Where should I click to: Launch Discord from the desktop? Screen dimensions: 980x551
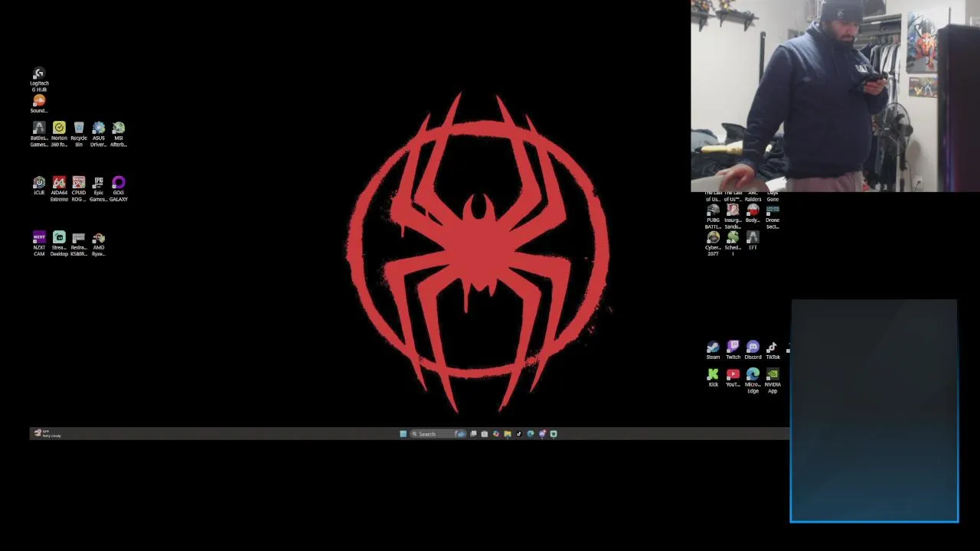pos(753,350)
